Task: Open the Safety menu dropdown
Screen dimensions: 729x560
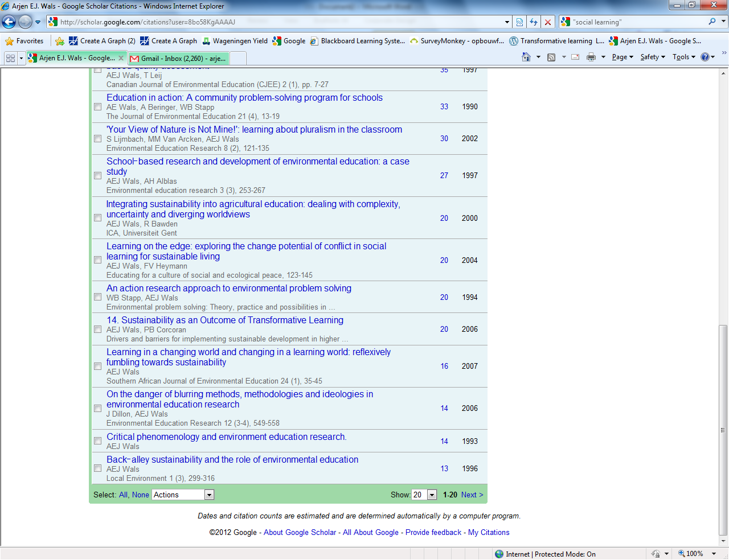Action: (x=652, y=57)
